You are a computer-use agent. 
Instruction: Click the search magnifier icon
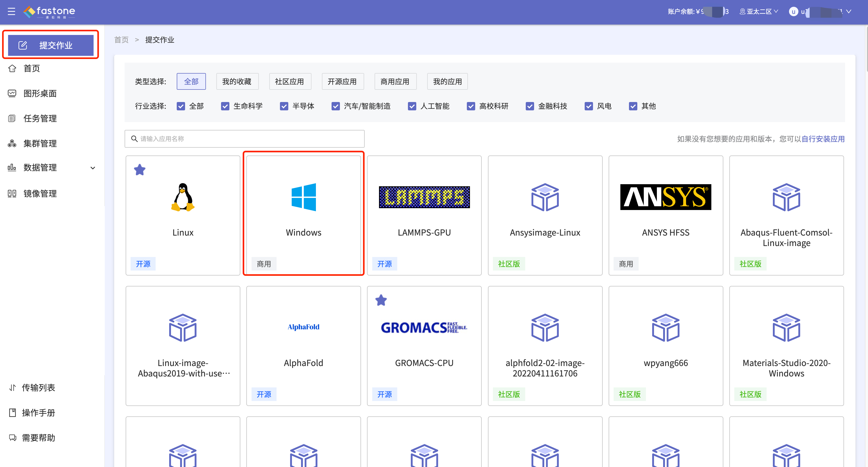point(134,139)
